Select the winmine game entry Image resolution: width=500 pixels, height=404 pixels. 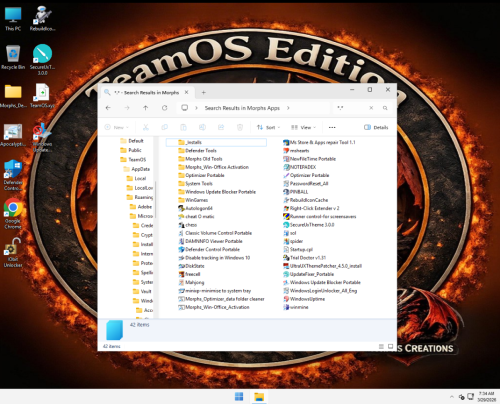(296, 307)
